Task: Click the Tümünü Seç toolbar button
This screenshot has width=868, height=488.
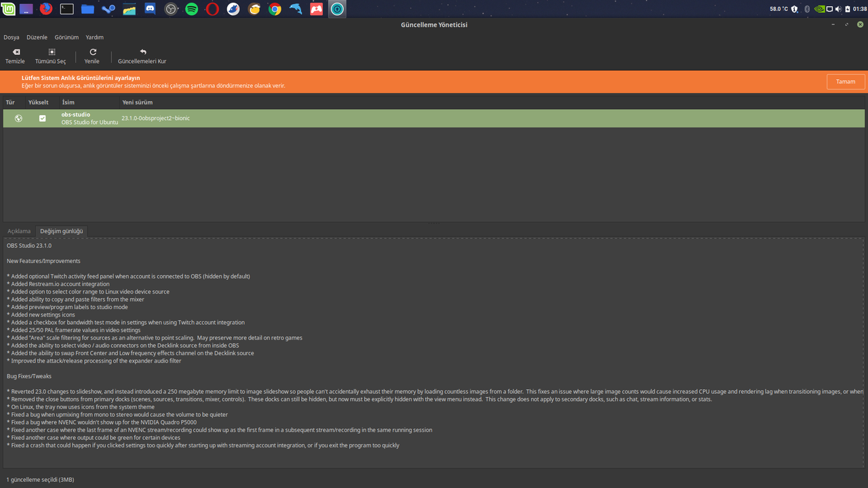Action: [x=51, y=56]
